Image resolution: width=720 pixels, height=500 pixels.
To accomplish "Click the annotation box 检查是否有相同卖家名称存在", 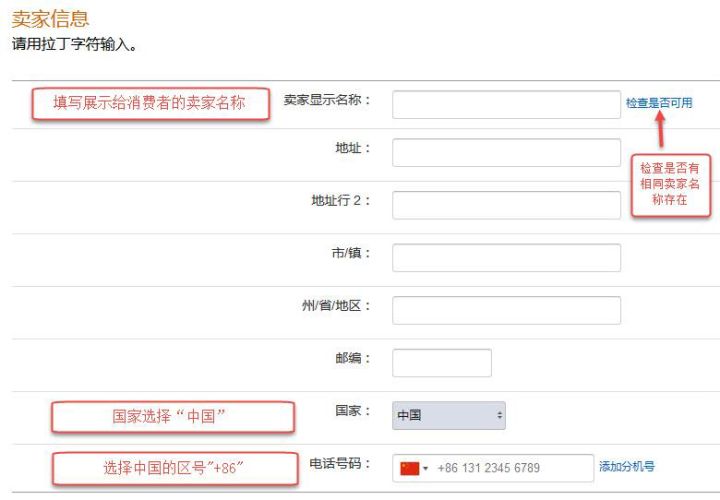I will click(x=671, y=185).
